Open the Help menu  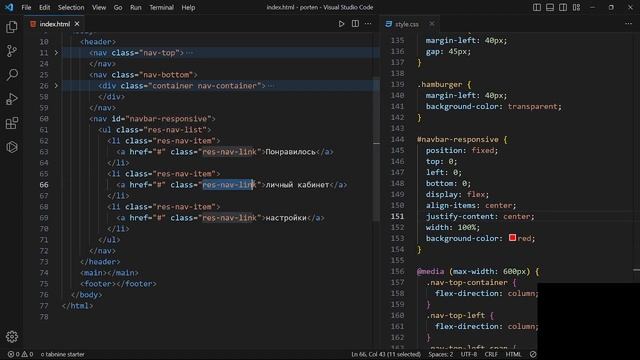pyautogui.click(x=188, y=7)
